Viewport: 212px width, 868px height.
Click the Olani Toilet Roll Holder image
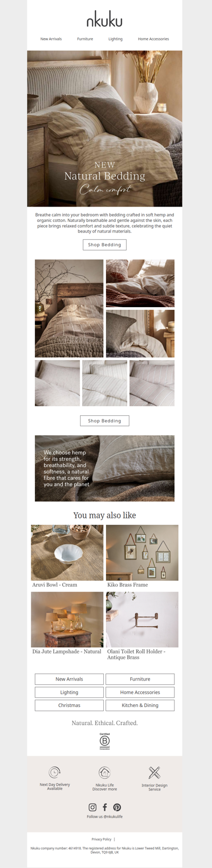[142, 620]
